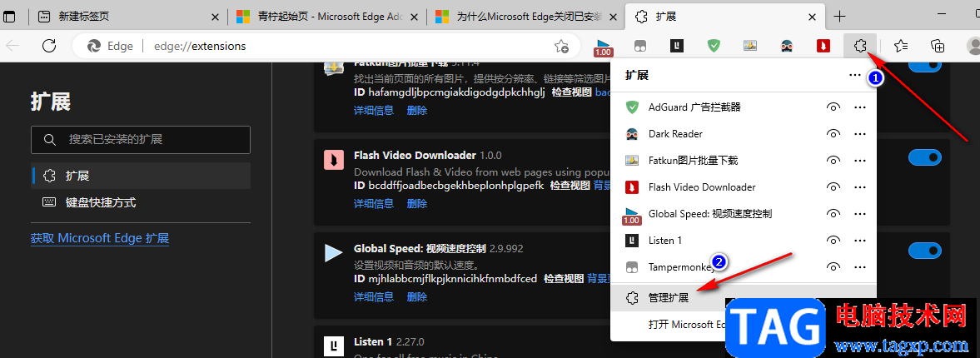Click the AdGuard shield toolbar icon
Viewport: 980px width, 358px height.
(714, 46)
